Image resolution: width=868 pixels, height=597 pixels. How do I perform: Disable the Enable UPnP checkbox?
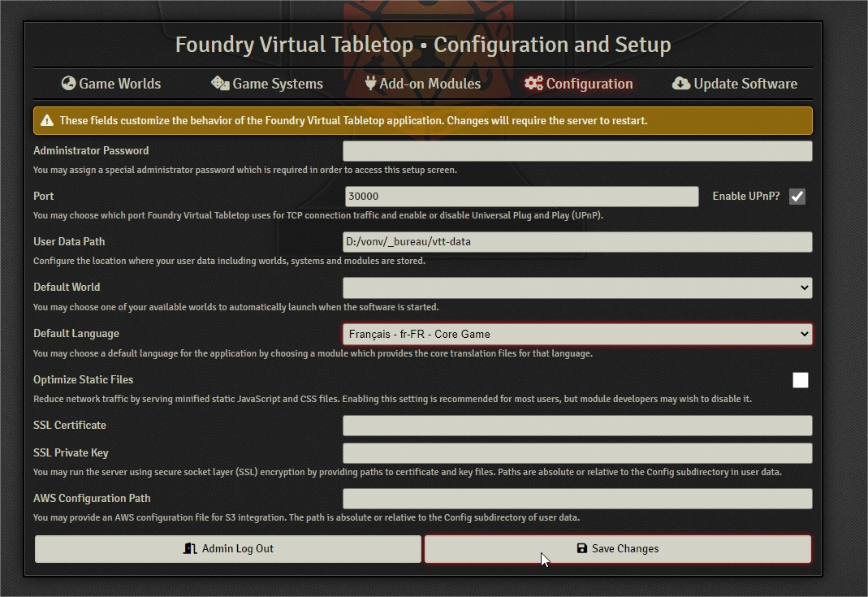(797, 197)
